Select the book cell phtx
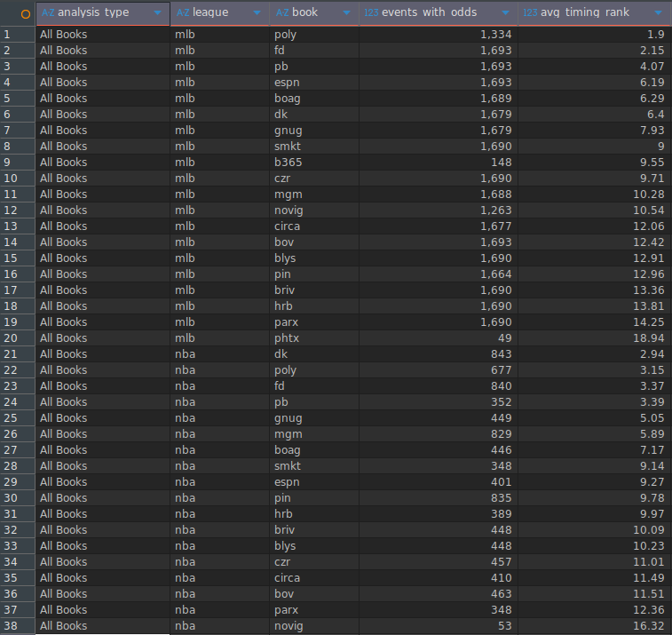The height and width of the screenshot is (635, 672). click(x=287, y=338)
